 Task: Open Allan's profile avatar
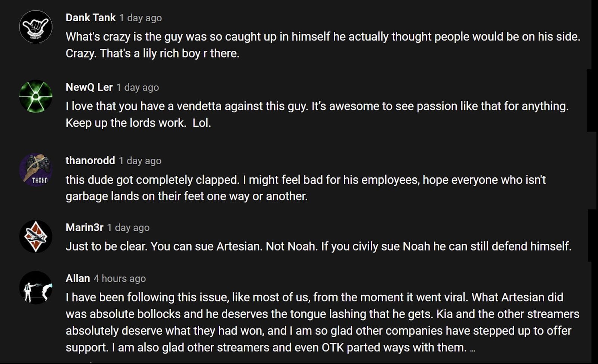click(36, 287)
